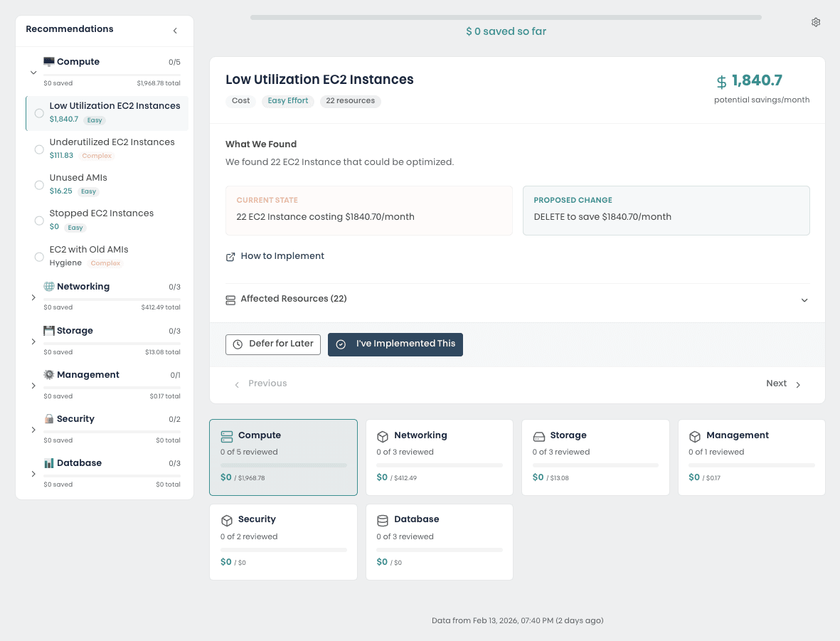
Task: Click the Database chart icon in sidebar
Action: coord(48,462)
